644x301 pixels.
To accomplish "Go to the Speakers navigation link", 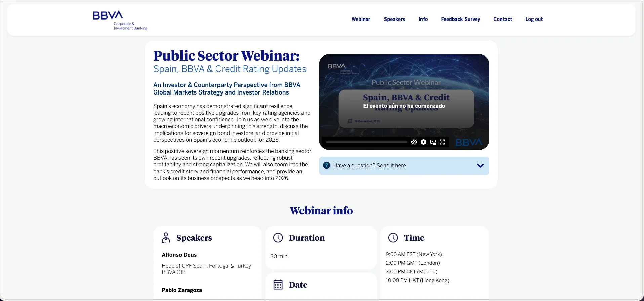I will point(394,19).
